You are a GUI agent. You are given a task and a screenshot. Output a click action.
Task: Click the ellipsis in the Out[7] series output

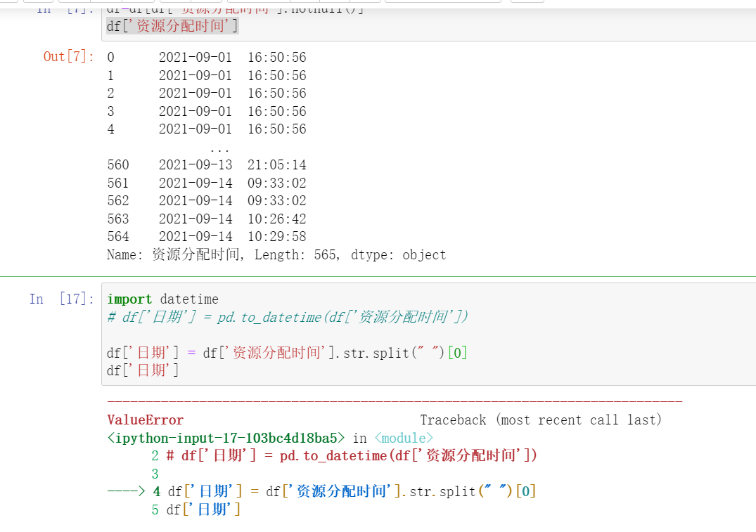click(219, 150)
